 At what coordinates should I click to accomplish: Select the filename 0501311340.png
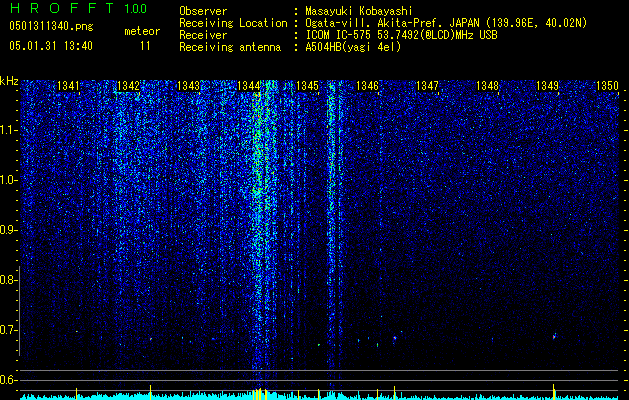[51, 26]
